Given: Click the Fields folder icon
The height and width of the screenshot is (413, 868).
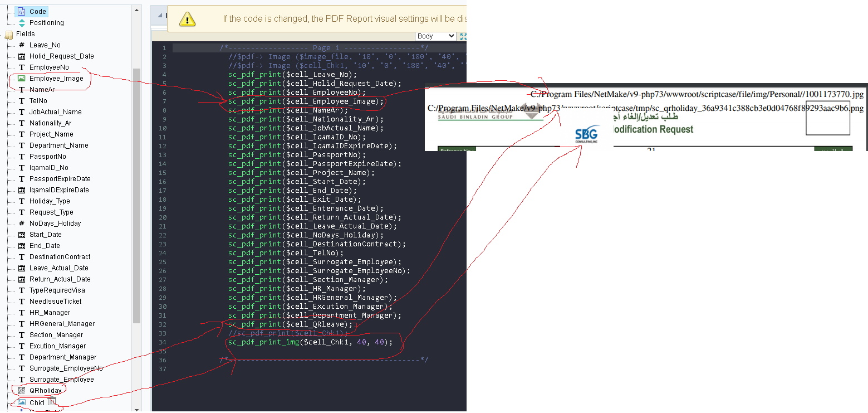Looking at the screenshot, I should 9,35.
